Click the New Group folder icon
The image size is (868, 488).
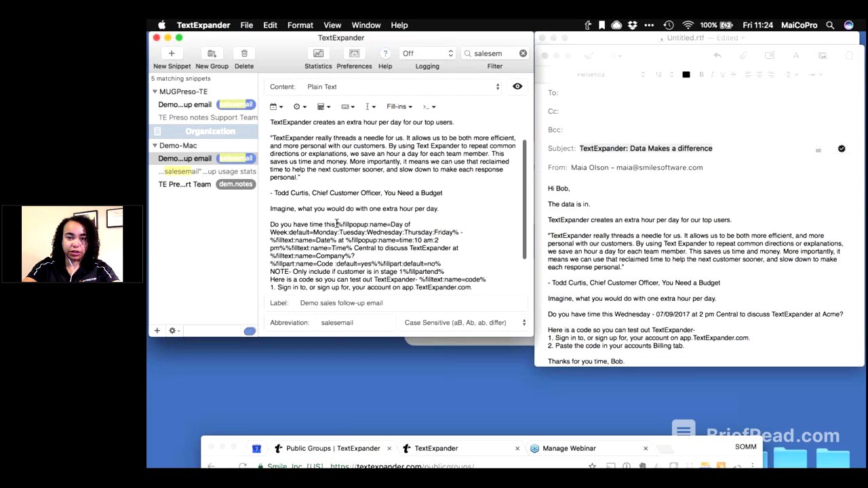(x=212, y=54)
